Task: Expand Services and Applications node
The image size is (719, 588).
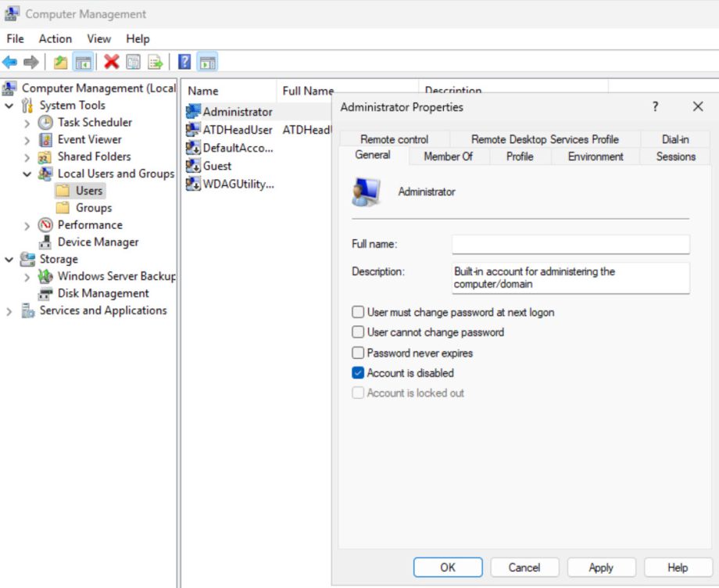Action: pos(9,310)
